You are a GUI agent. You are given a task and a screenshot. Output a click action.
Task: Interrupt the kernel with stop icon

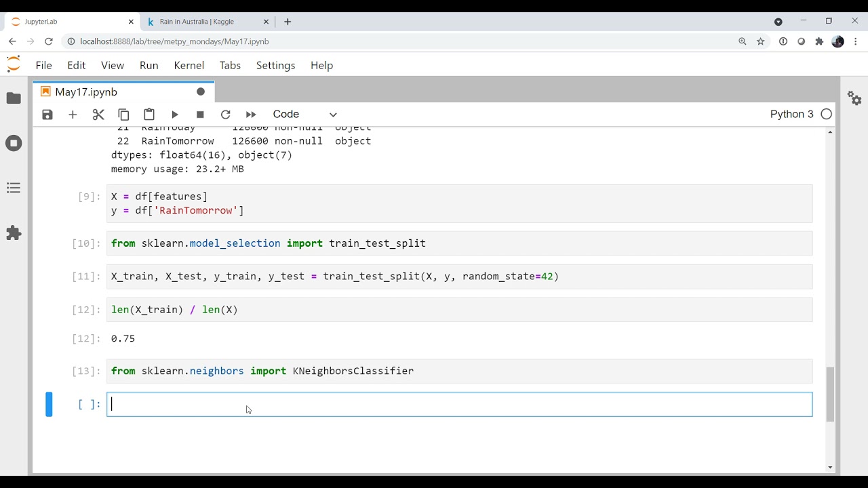click(x=200, y=115)
